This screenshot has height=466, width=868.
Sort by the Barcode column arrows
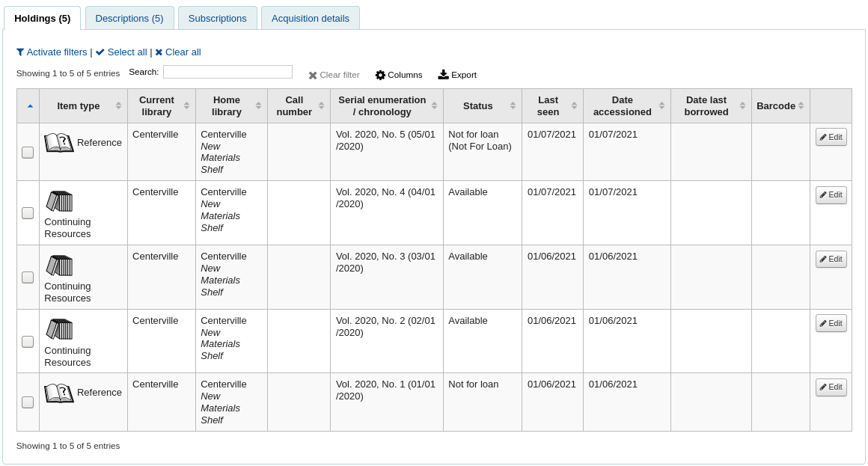point(802,105)
